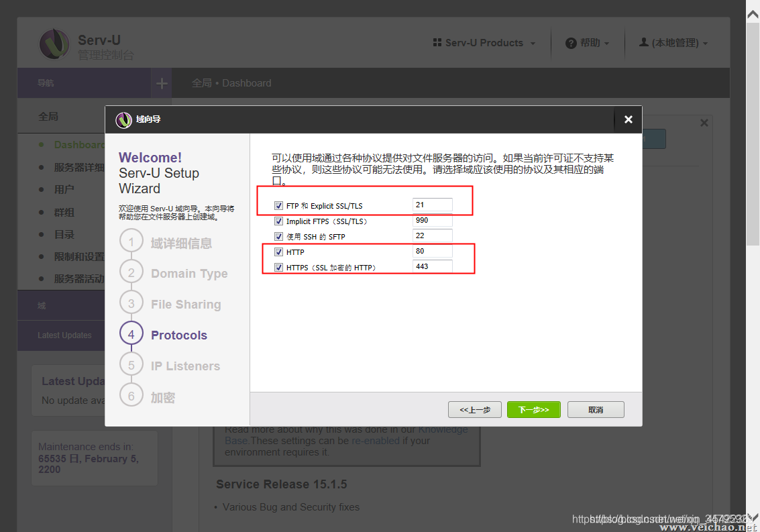This screenshot has width=760, height=532.
Task: Click the wizard dialog logo icon
Action: coord(123,120)
